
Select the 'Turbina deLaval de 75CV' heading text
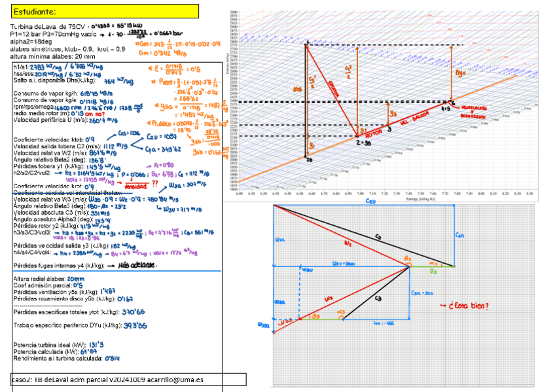[47, 27]
